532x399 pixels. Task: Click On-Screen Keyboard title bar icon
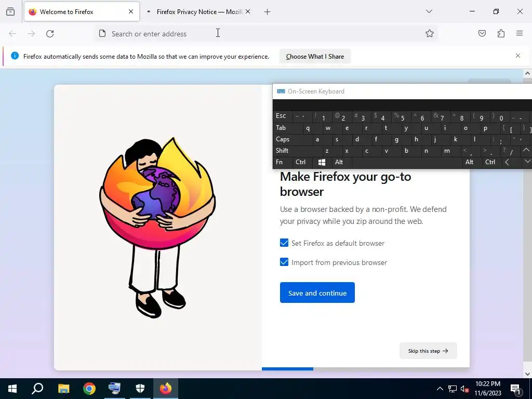pos(281,91)
